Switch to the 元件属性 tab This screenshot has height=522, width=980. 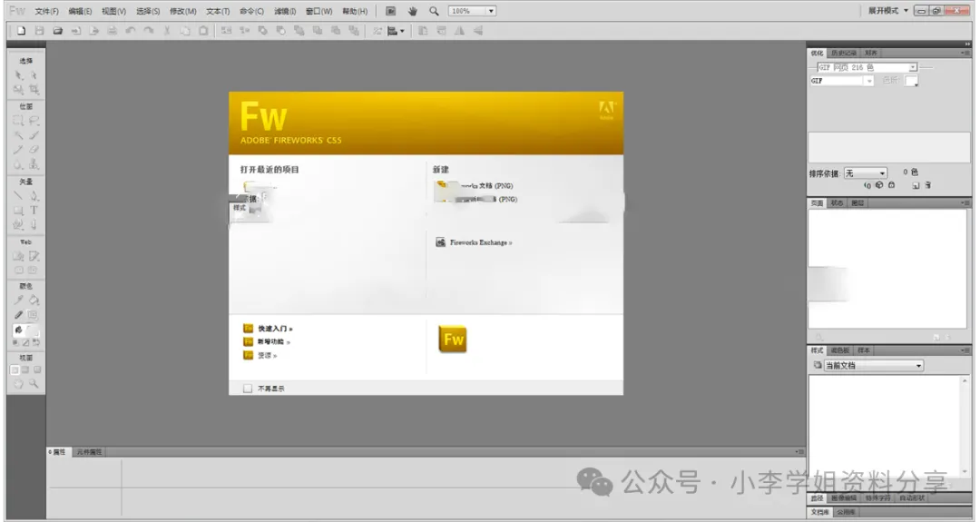pyautogui.click(x=89, y=452)
